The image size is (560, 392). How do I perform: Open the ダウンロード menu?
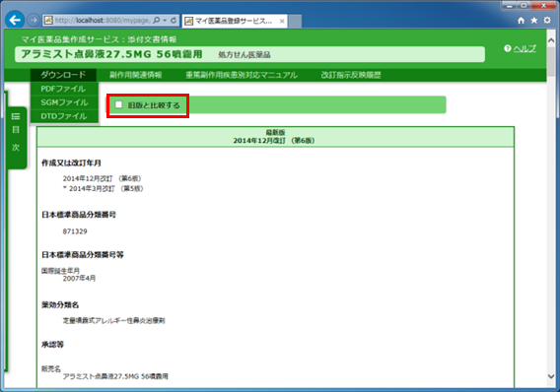pyautogui.click(x=63, y=75)
